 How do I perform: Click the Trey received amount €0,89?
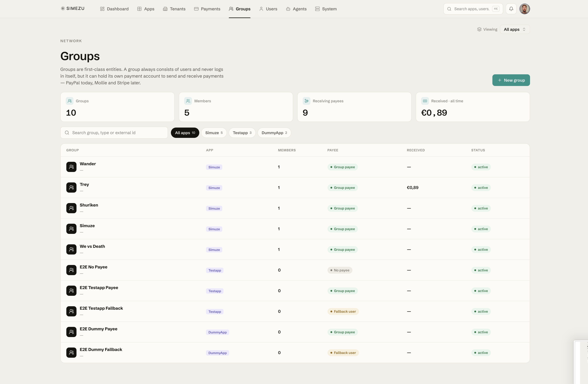pos(412,188)
